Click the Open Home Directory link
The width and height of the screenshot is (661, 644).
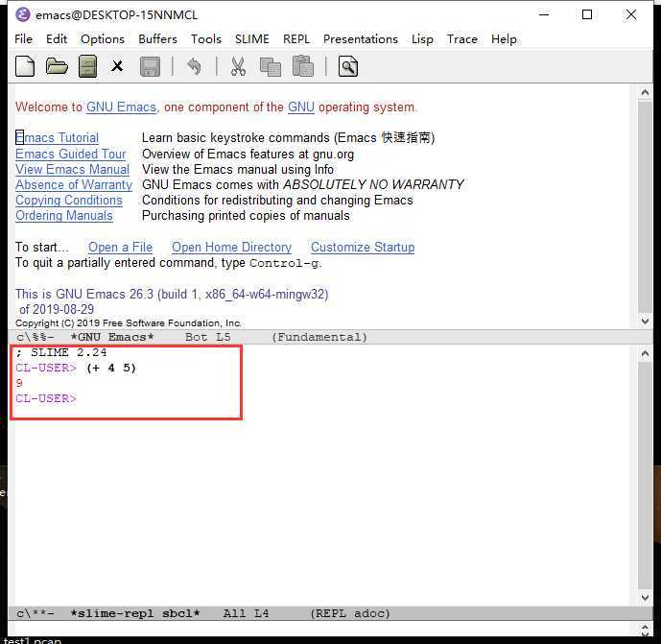(231, 248)
